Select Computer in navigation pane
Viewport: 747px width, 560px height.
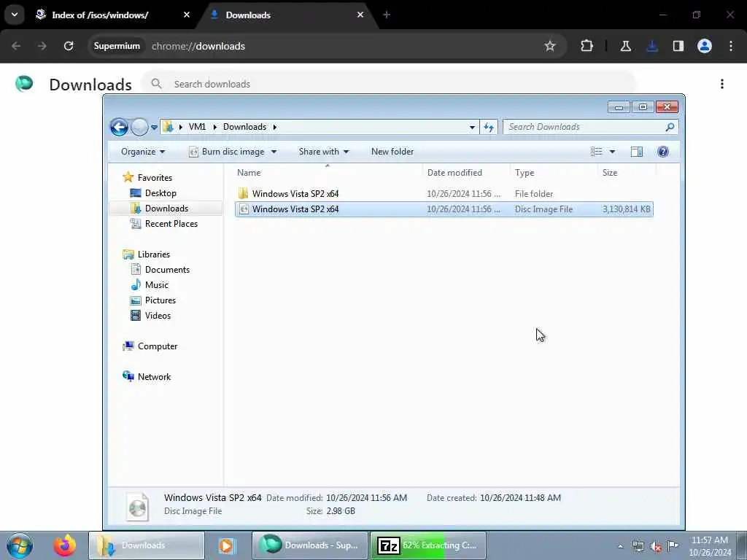(158, 346)
